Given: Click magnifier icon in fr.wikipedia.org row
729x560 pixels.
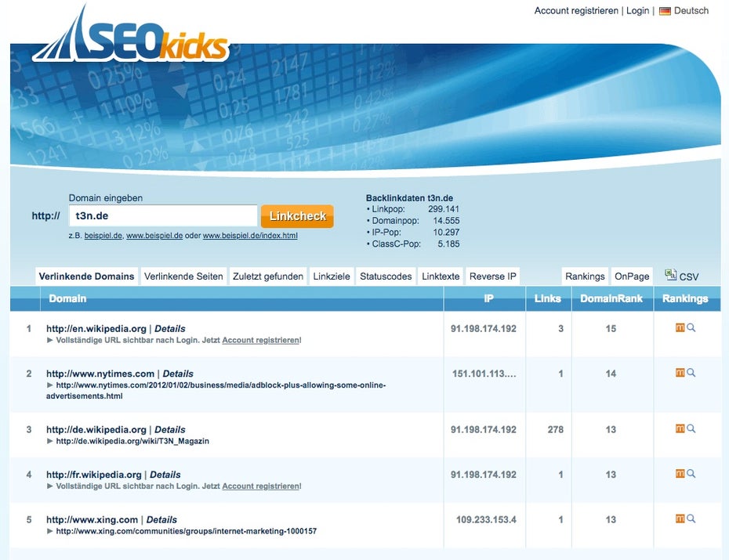Looking at the screenshot, I should click(691, 474).
